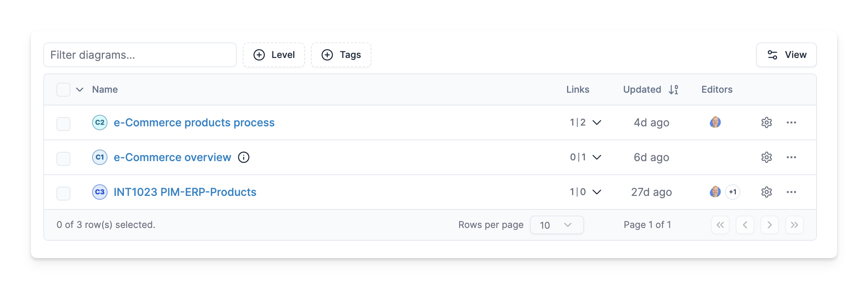Open settings gear for e-Commerce products process
The height and width of the screenshot is (289, 868).
[x=766, y=122]
